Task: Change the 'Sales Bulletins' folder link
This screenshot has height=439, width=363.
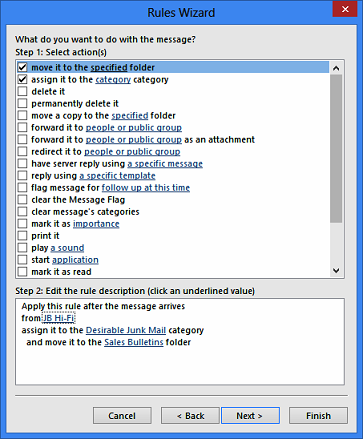Action: [134, 342]
